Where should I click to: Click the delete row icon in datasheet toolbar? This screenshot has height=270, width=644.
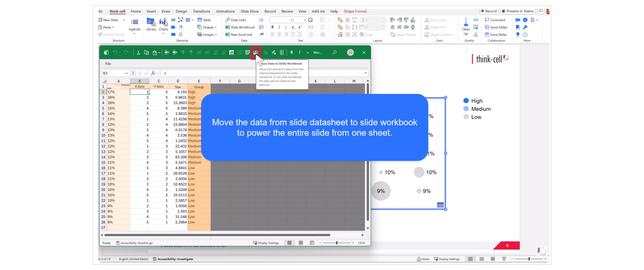pos(175,52)
